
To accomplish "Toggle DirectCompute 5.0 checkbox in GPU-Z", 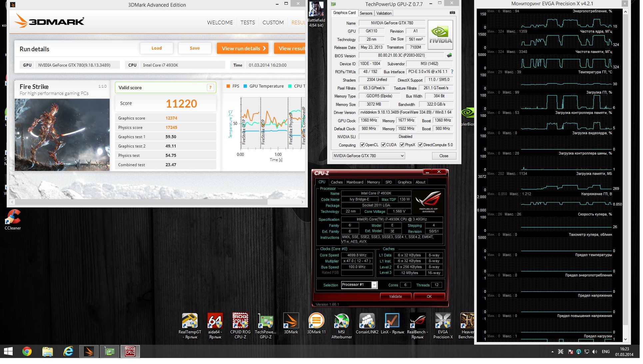I will [420, 145].
